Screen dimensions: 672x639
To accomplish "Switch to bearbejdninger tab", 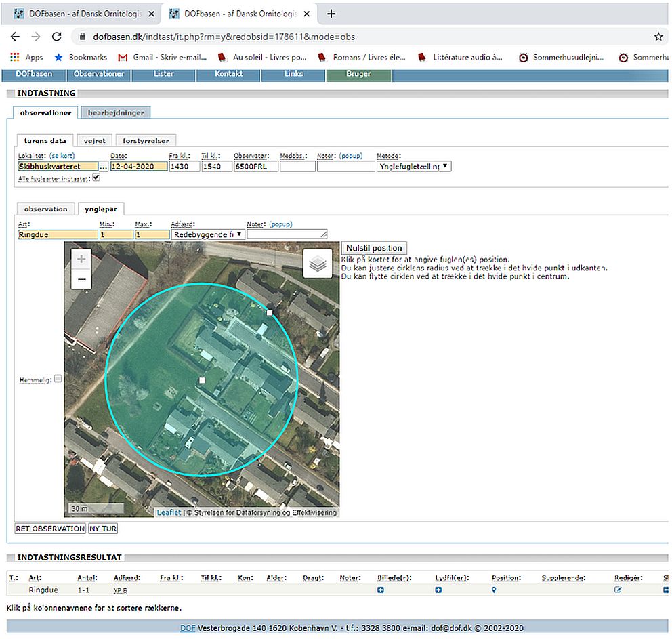I will pos(116,112).
